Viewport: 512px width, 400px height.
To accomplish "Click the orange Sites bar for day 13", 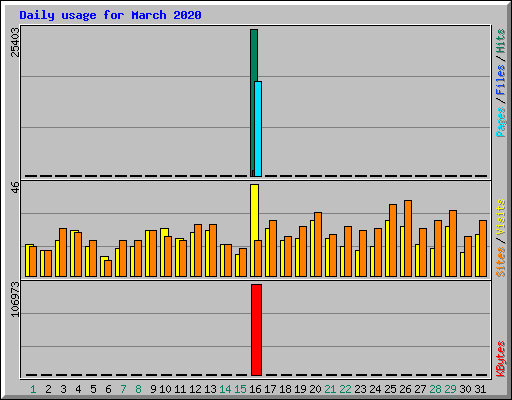I will pyautogui.click(x=213, y=250).
